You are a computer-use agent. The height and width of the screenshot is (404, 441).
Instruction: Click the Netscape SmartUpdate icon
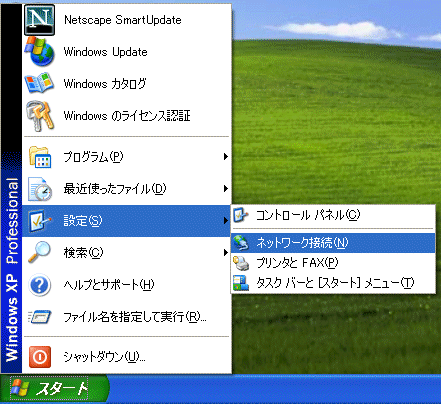(39, 20)
